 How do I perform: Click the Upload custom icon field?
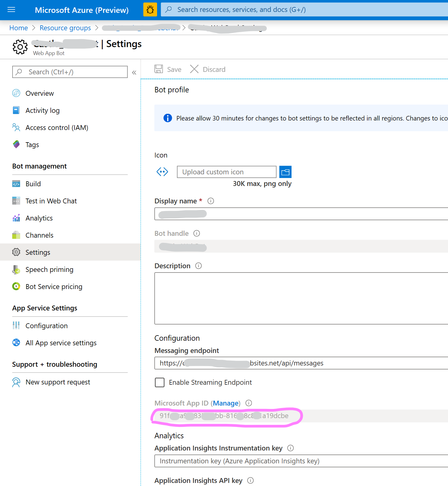[227, 172]
